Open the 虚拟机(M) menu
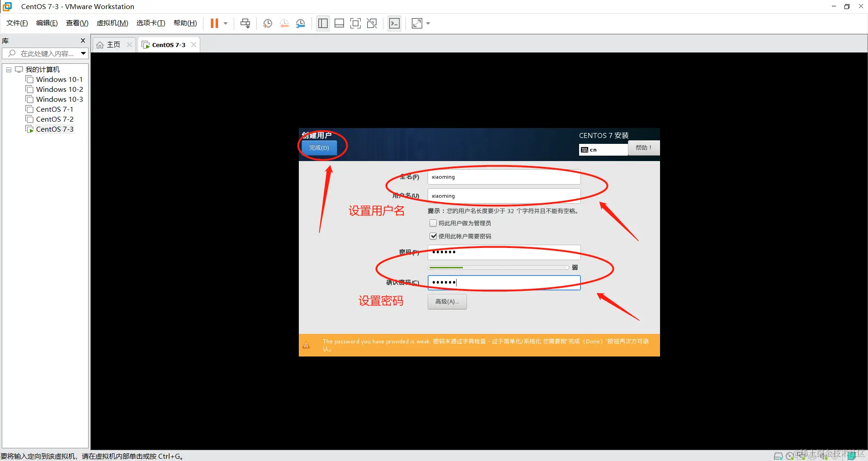The height and width of the screenshot is (461, 868). point(113,23)
